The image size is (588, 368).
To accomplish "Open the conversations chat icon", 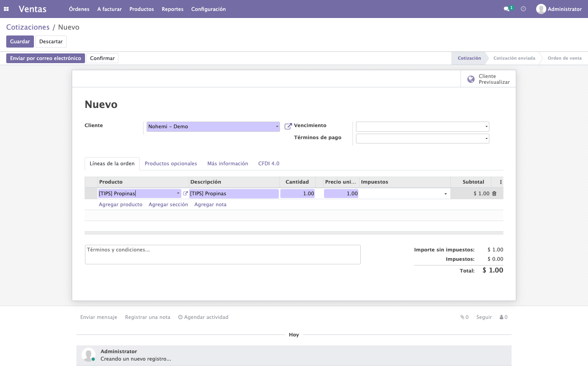I will click(x=507, y=9).
